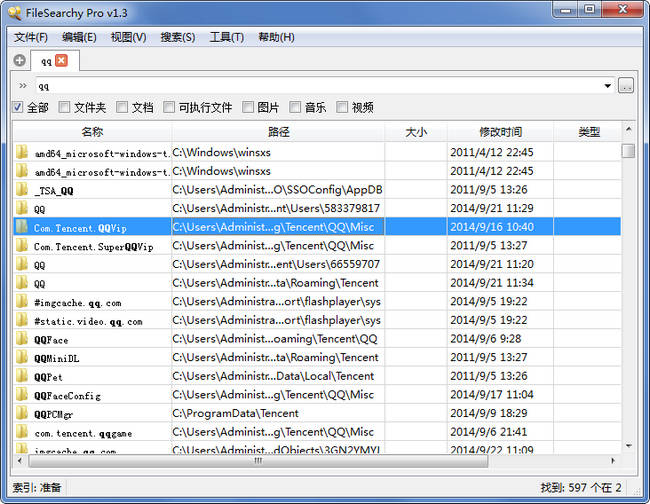Viewport: 650px width, 504px height.
Task: Click folder icon of QQFaceConfig row
Action: (22, 395)
